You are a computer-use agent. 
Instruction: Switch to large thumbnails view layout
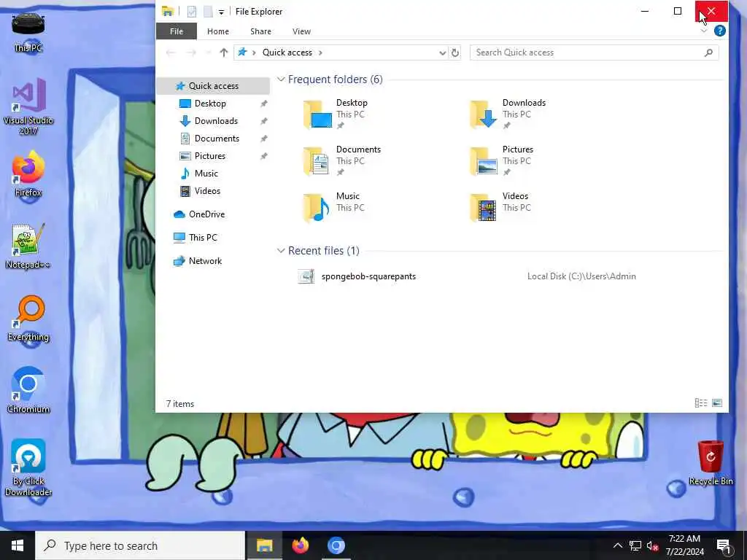716,403
